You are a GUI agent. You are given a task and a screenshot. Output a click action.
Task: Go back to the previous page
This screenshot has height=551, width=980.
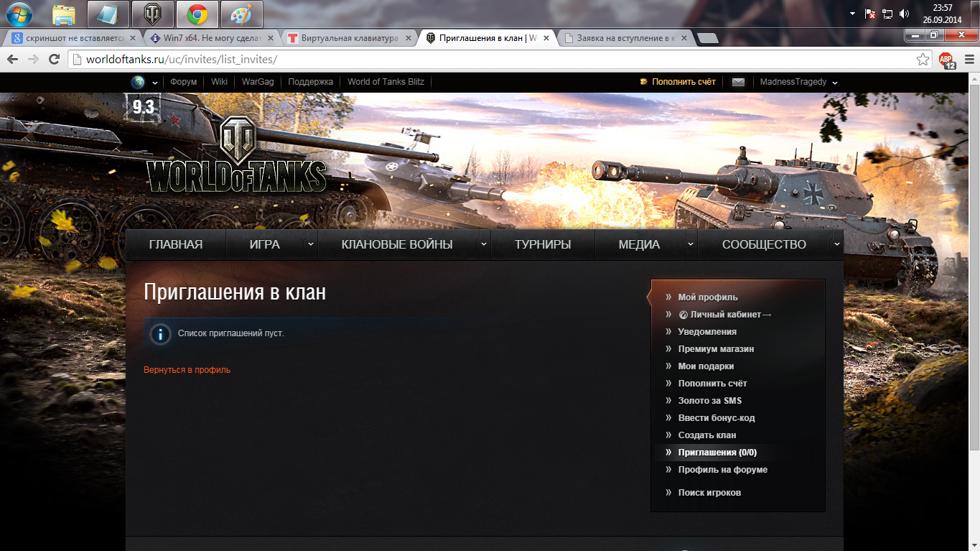(x=14, y=60)
